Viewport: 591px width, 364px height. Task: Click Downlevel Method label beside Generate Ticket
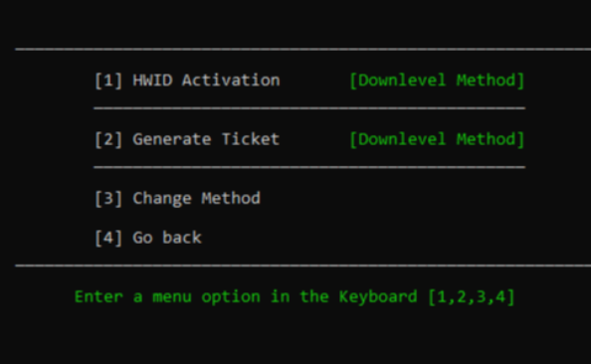pyautogui.click(x=437, y=139)
